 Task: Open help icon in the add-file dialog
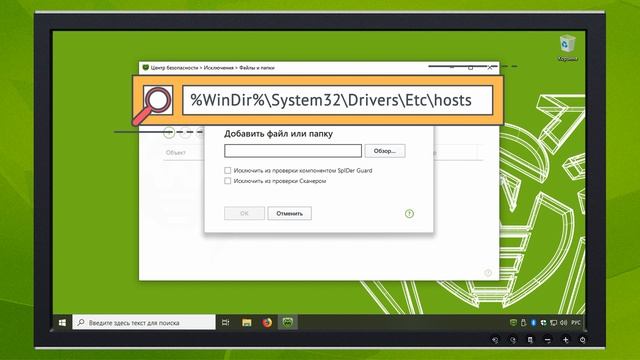point(409,213)
